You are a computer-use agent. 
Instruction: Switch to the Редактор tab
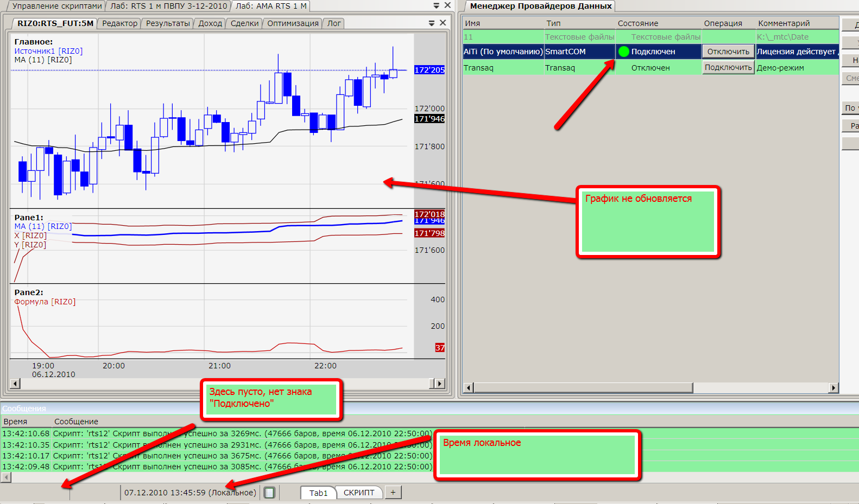click(x=120, y=23)
